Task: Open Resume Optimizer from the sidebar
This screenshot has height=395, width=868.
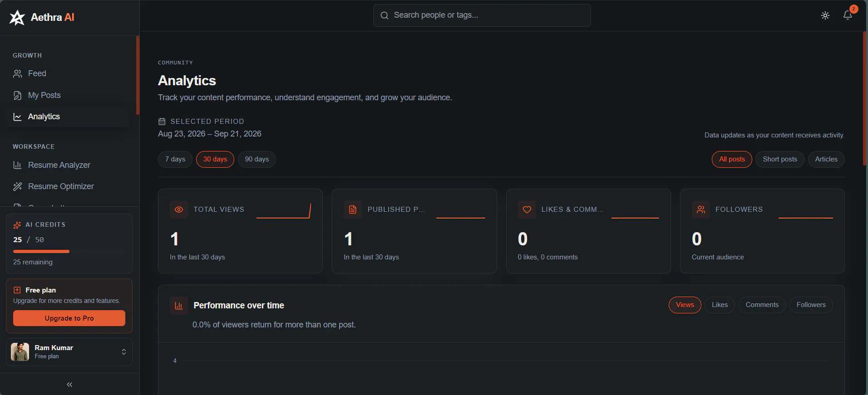Action: pos(68,186)
